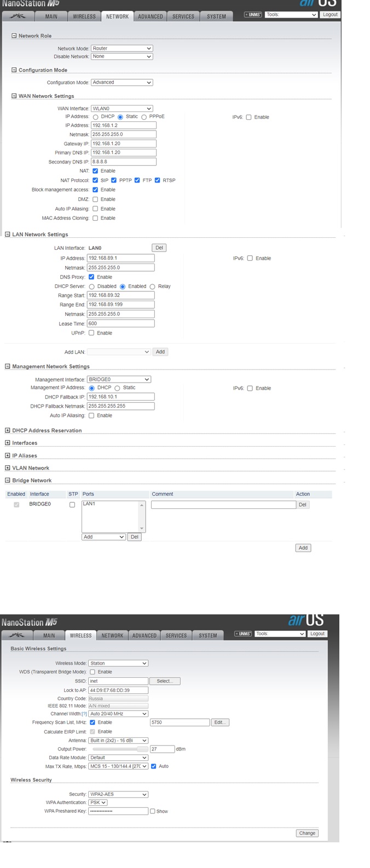The image size is (370, 868).
Task: Enable MAC Address Cloning
Action: pos(95,218)
